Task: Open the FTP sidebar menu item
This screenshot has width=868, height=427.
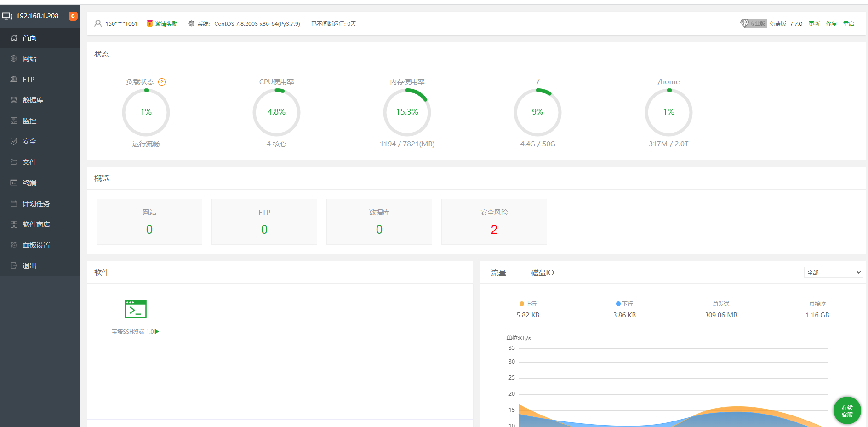Action: [40, 79]
